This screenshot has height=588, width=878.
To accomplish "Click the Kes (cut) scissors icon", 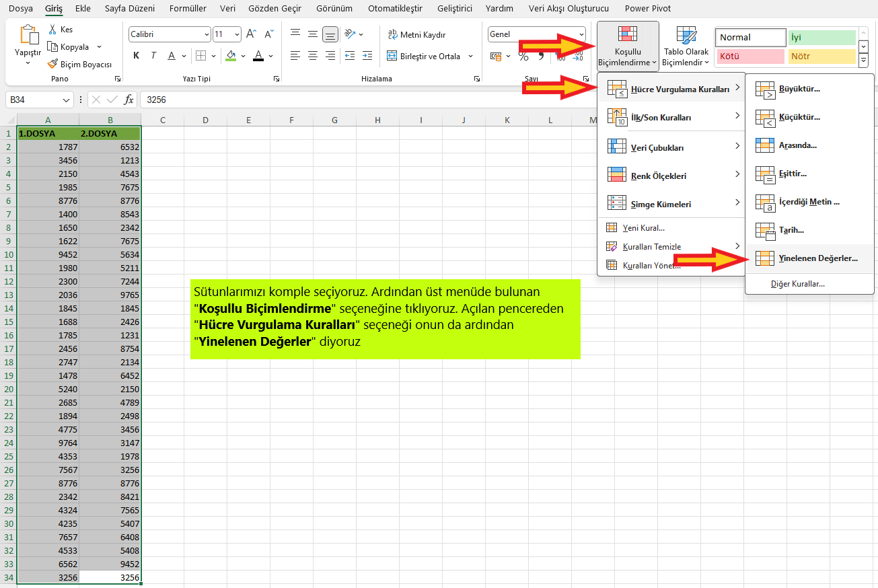I will (x=52, y=30).
